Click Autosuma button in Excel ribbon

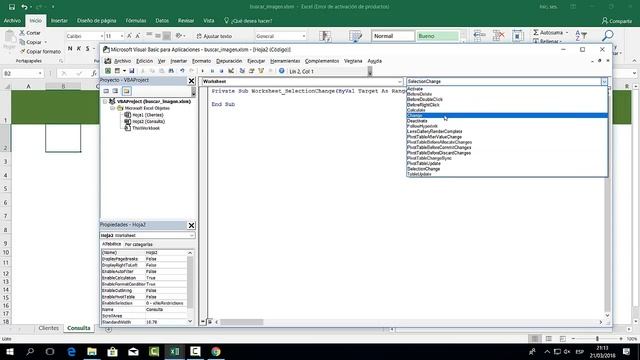(x=550, y=32)
